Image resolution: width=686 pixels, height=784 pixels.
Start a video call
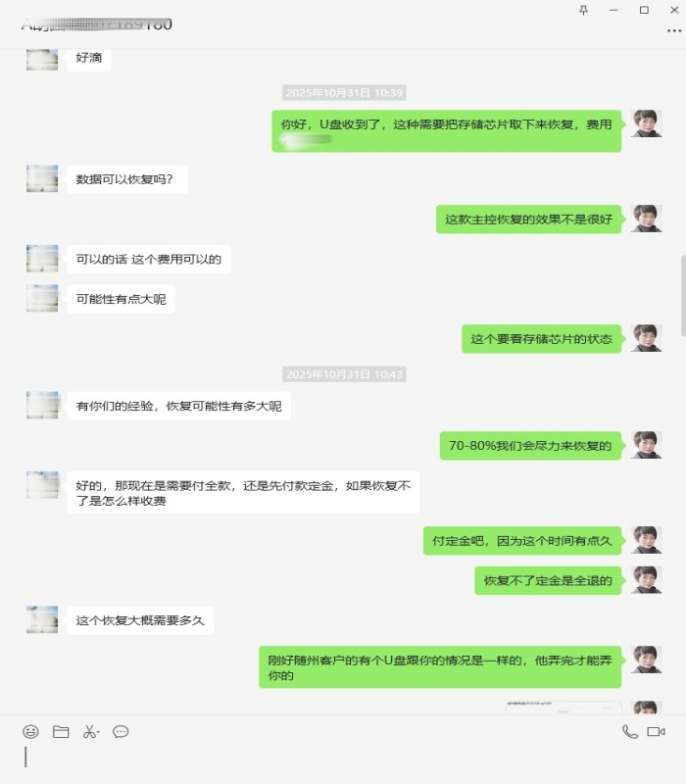coord(656,732)
